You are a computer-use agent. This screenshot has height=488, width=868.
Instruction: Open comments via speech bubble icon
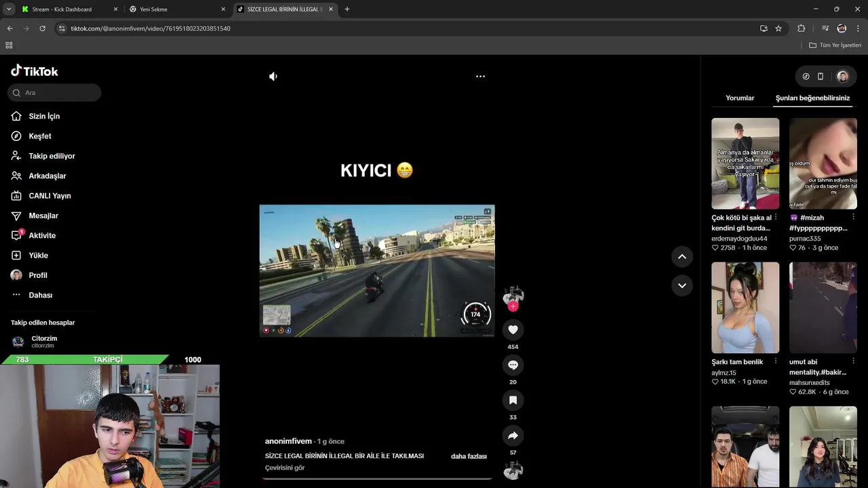coord(513,365)
